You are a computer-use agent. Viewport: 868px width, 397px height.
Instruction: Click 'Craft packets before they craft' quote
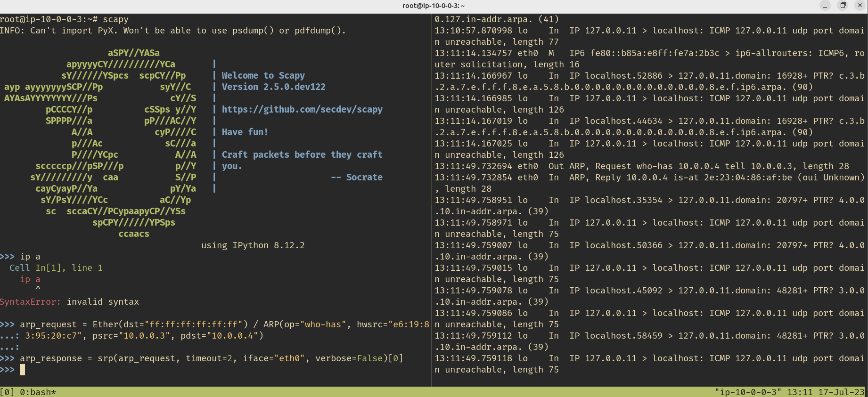pyautogui.click(x=302, y=154)
